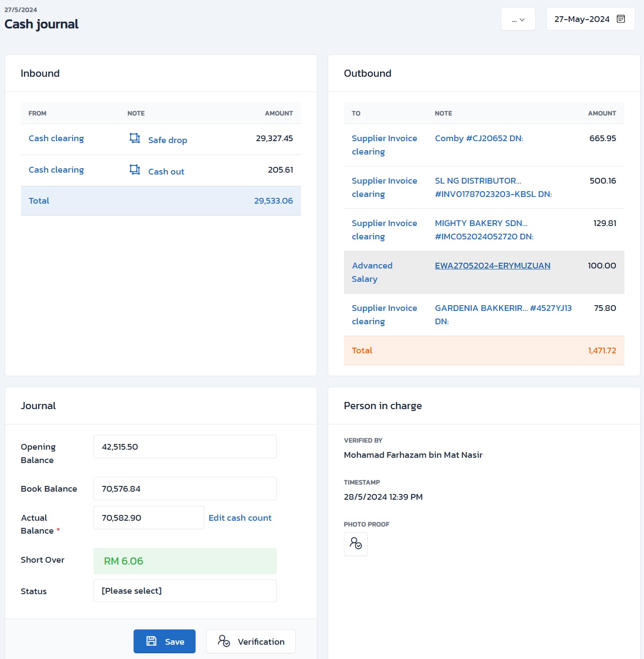The width and height of the screenshot is (644, 659).
Task: Open the 27-May-2024 date selector
Action: pos(582,19)
